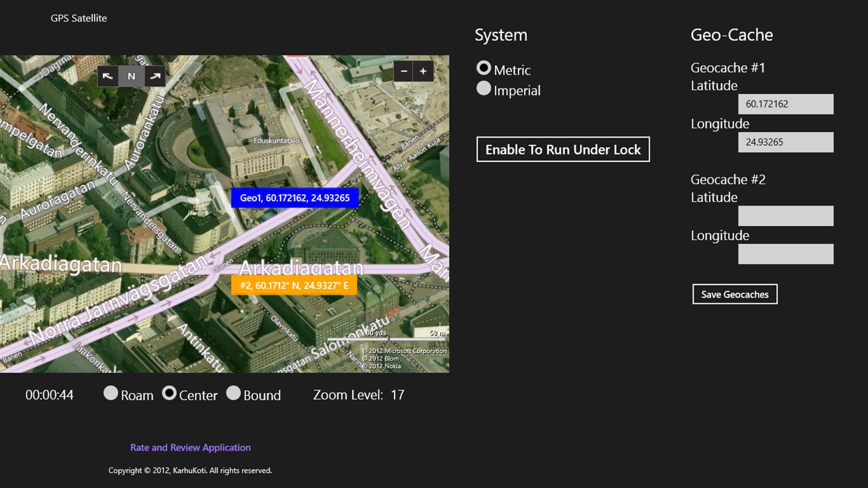Click the Eduskuntatalo building label on map
The image size is (868, 488).
pos(277,140)
